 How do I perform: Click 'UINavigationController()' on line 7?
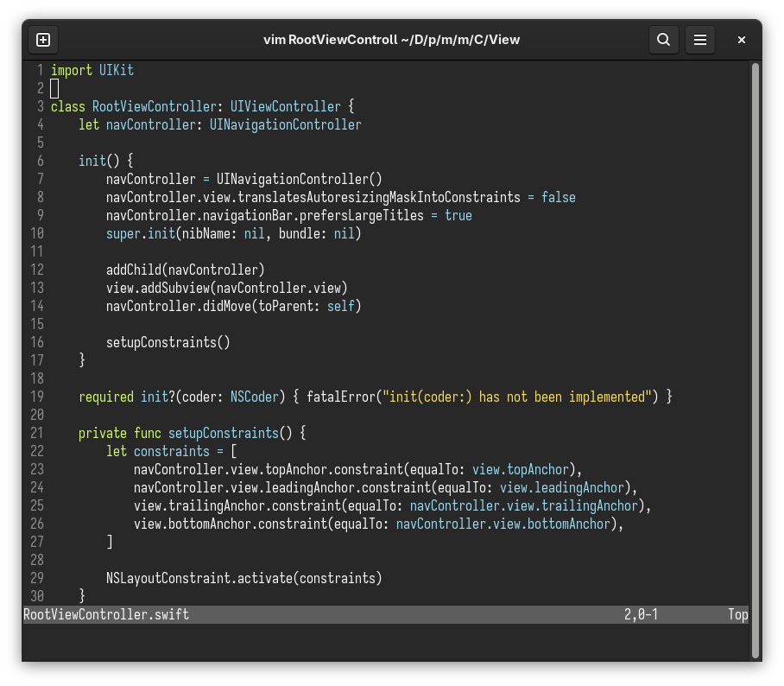click(299, 179)
